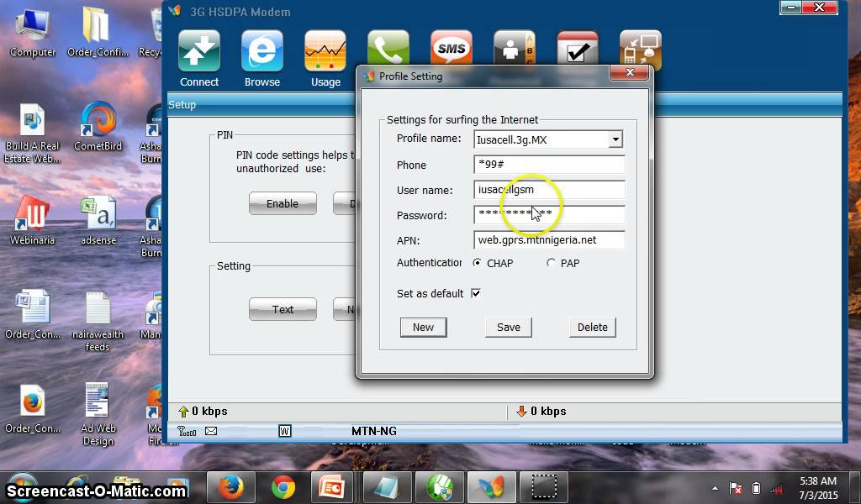
Task: Toggle the Set as default checkbox
Action: pos(476,293)
